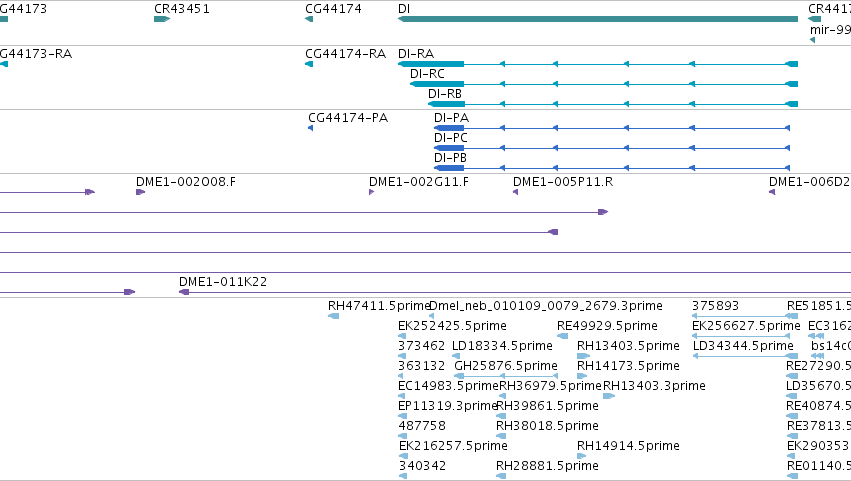Screen dimensions: 851x481
Task: Select the RH39861.5prime EST label
Action: click(x=547, y=406)
